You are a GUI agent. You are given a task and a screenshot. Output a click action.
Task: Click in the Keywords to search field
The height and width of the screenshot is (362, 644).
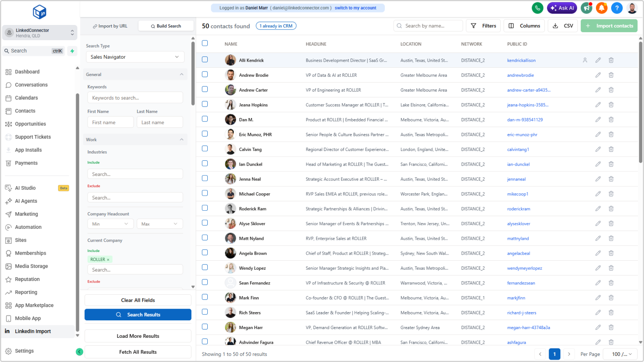tap(135, 98)
